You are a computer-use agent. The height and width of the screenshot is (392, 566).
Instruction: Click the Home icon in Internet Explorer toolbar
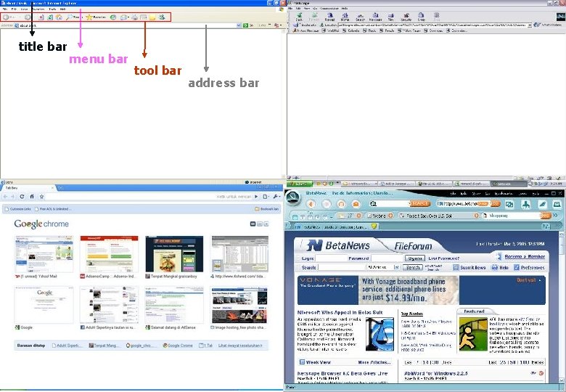(x=59, y=17)
